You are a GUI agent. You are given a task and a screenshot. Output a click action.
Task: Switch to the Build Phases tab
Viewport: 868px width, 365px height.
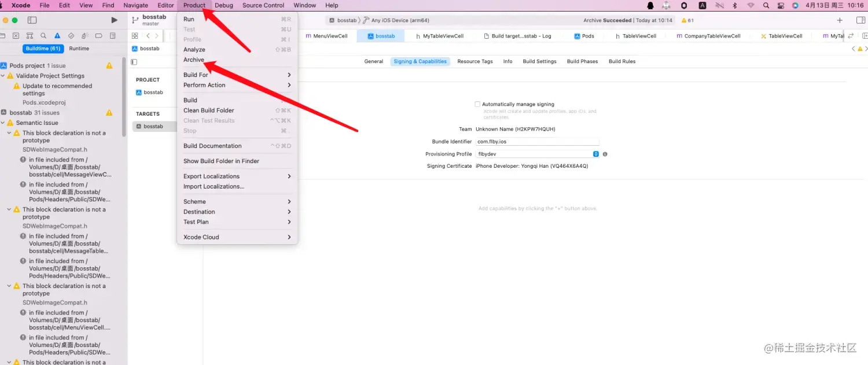pos(582,61)
